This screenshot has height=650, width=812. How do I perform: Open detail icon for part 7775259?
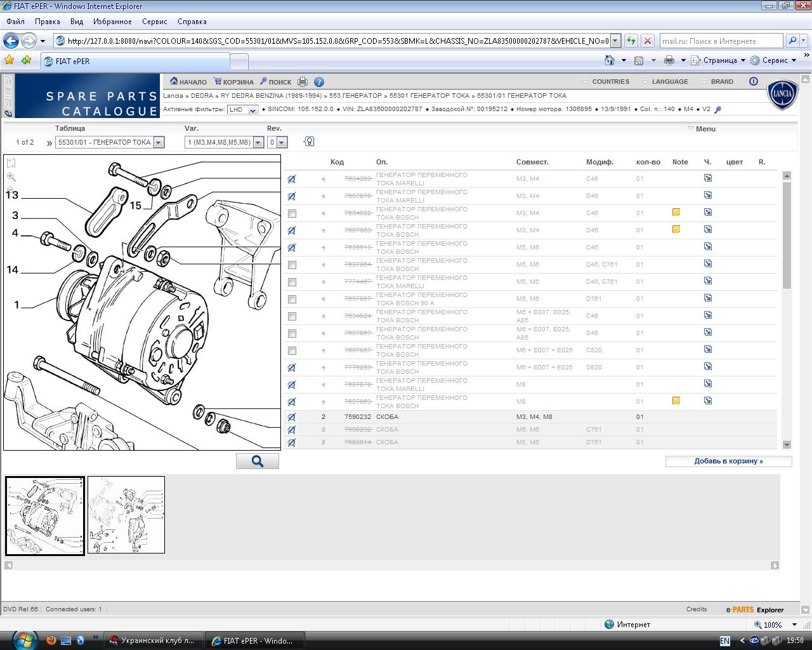708,367
